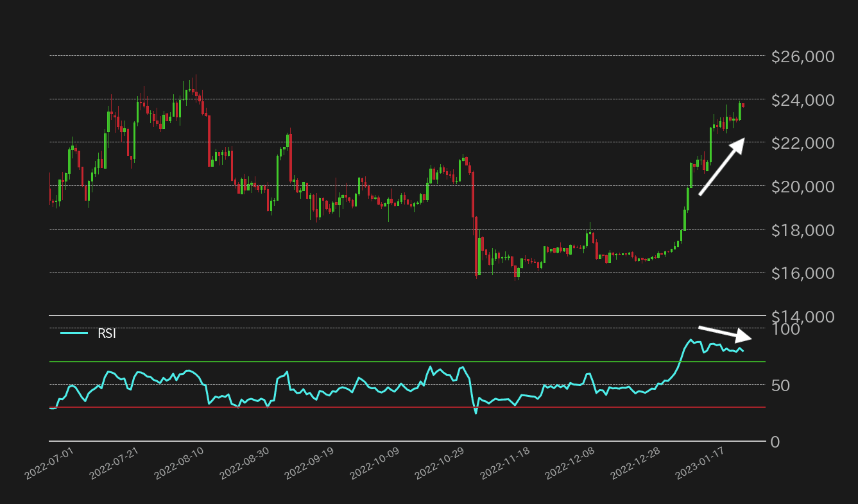
Task: Click the cyan RSI line at its peak
Action: point(692,339)
